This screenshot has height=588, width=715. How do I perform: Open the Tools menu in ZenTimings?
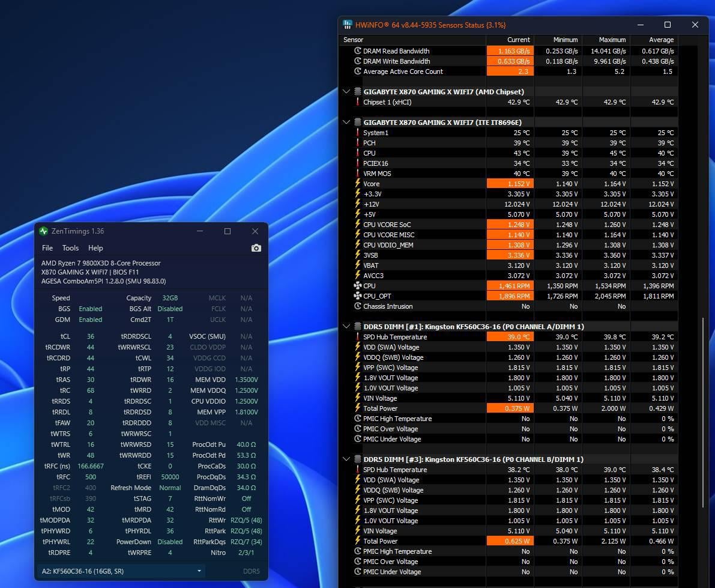tap(70, 248)
